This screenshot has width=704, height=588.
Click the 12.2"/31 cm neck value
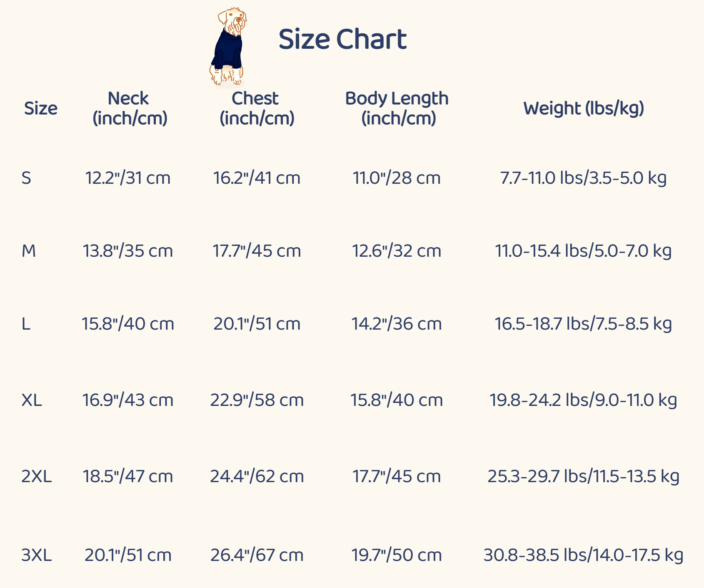pos(128,178)
